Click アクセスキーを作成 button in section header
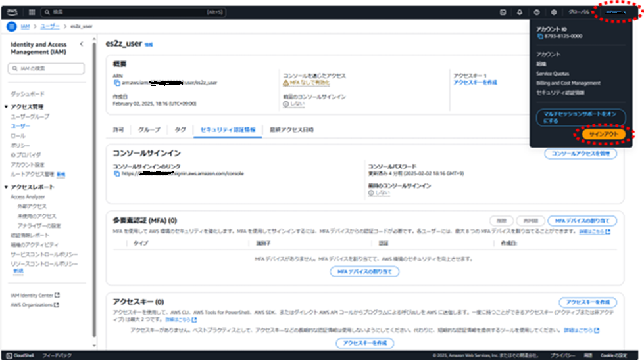 pyautogui.click(x=587, y=302)
